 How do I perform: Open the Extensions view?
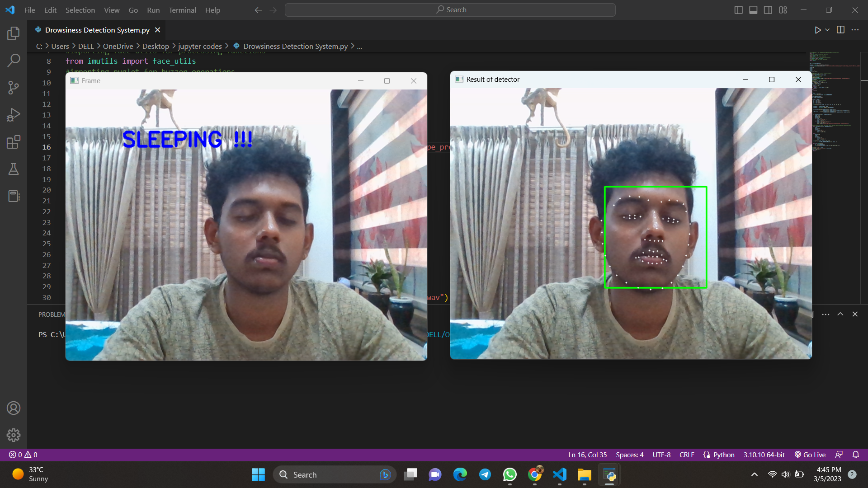(x=14, y=142)
